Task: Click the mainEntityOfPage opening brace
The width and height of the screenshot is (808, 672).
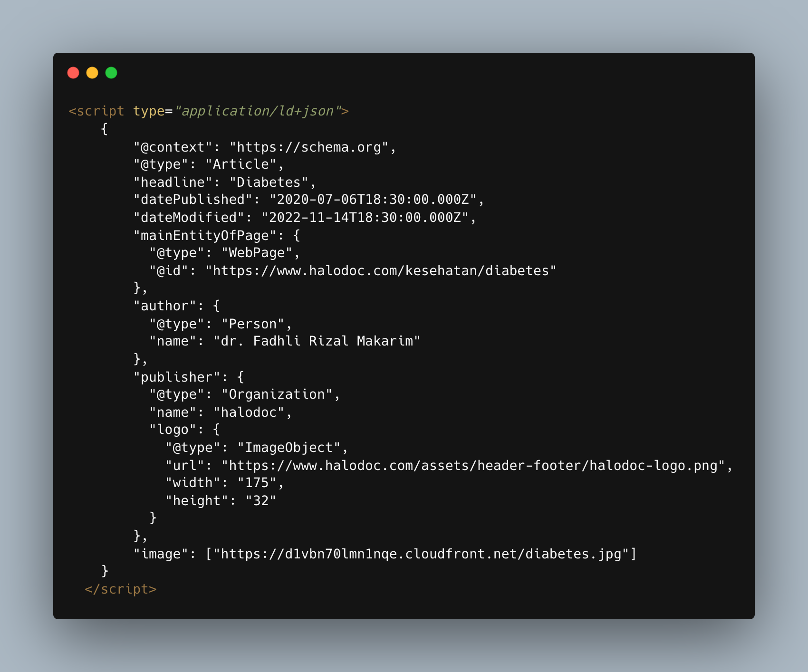Action: point(297,236)
